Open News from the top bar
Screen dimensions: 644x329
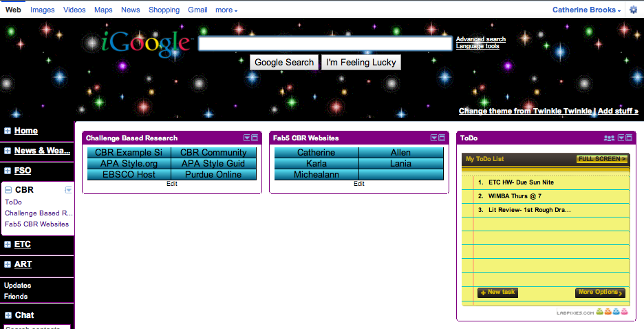click(x=130, y=10)
